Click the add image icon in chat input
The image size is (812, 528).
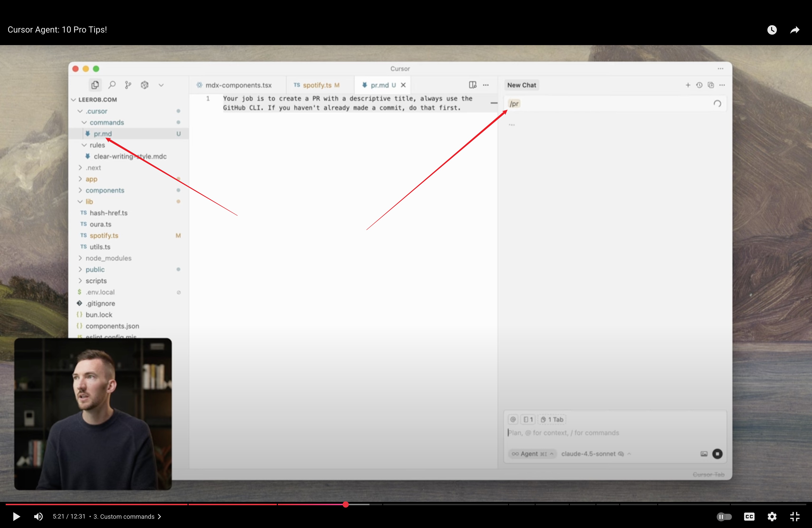(x=704, y=454)
